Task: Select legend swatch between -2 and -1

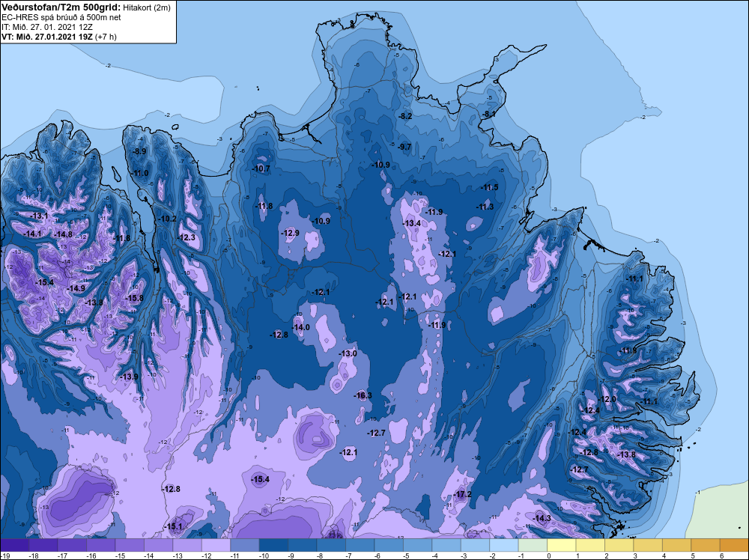Action: pyautogui.click(x=504, y=545)
